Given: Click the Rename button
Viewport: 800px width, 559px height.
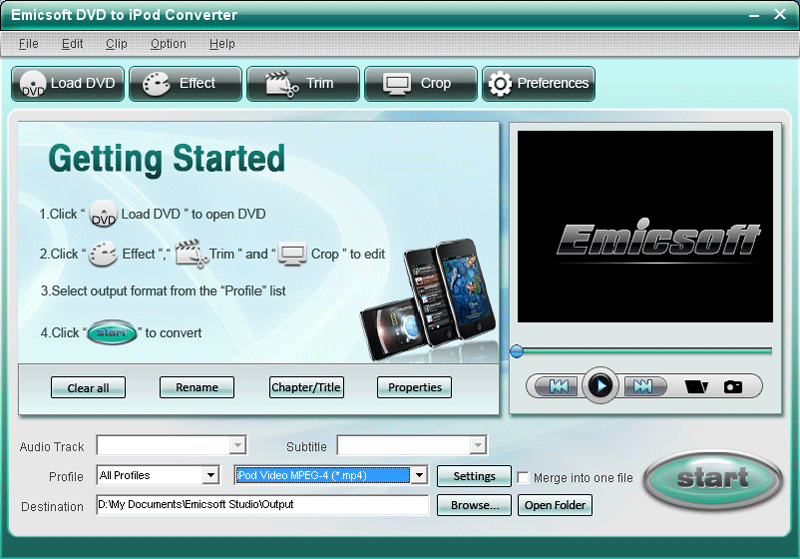Looking at the screenshot, I should (197, 387).
